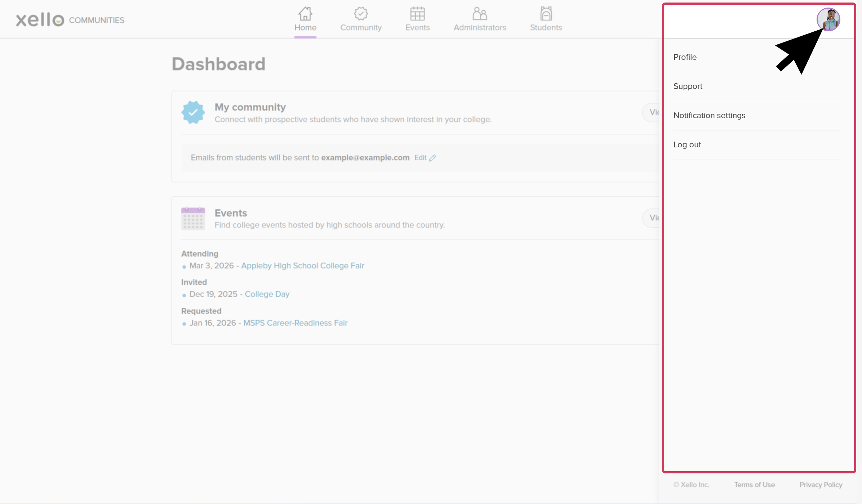The width and height of the screenshot is (862, 504).
Task: Click the purple Events calendar card icon
Action: [193, 218]
